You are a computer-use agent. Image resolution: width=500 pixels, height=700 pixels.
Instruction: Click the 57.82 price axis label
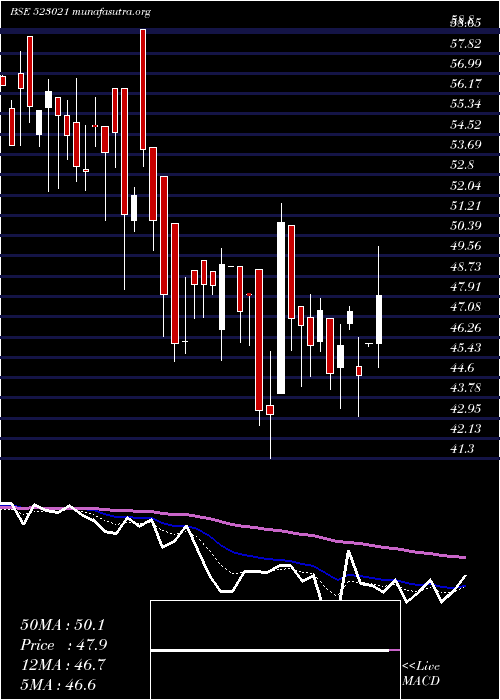coord(466,43)
